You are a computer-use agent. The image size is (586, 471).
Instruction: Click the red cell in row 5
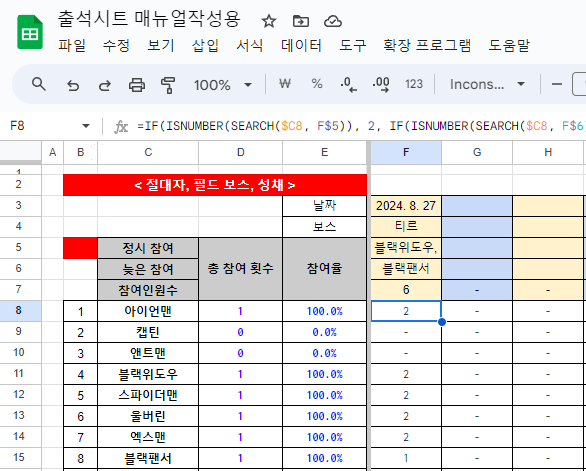tap(80, 248)
